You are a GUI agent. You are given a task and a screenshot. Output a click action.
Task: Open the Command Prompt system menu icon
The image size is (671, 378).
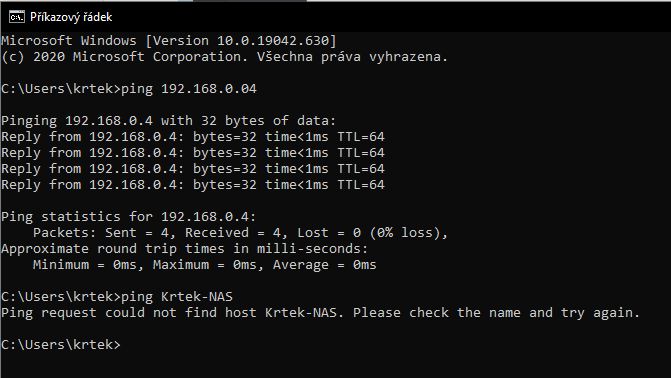[17, 17]
